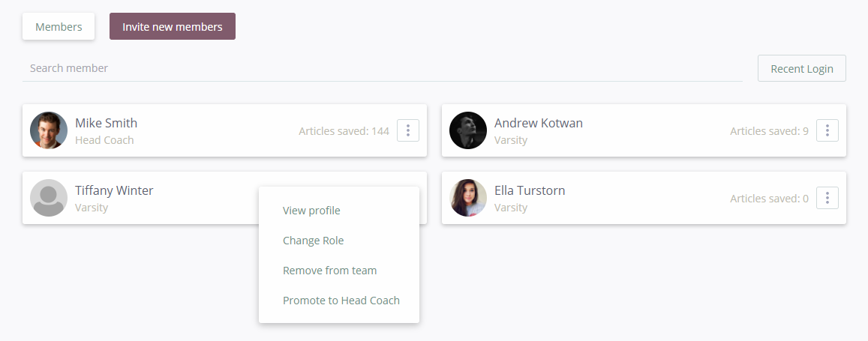This screenshot has width=868, height=341.
Task: Click Invite new members button
Action: [x=172, y=26]
